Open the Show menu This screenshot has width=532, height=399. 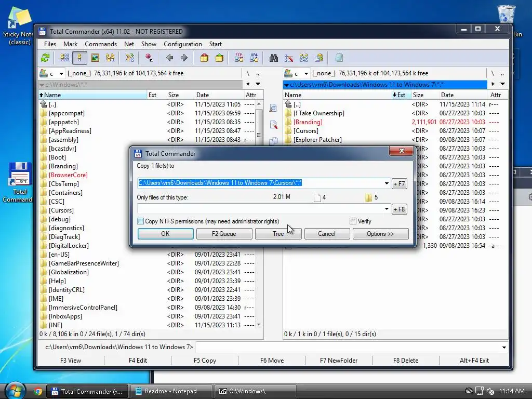pos(149,44)
